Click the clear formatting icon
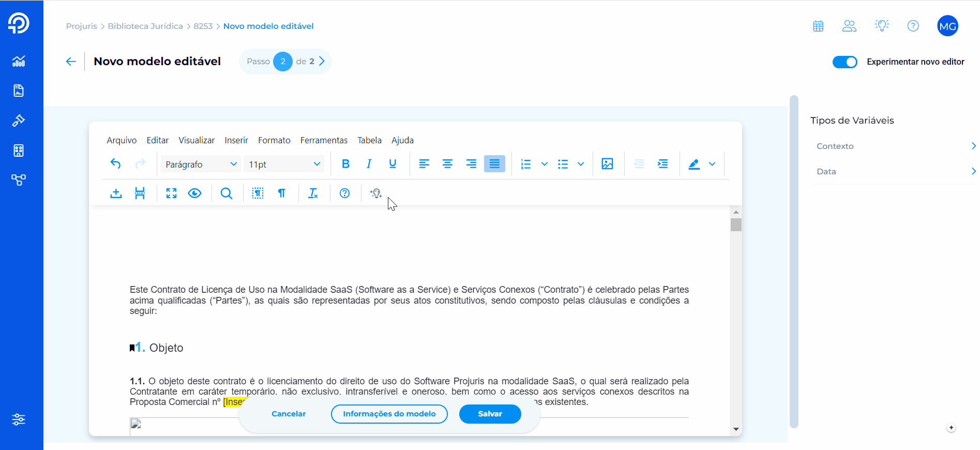Viewport: 980px width, 450px height. [313, 193]
